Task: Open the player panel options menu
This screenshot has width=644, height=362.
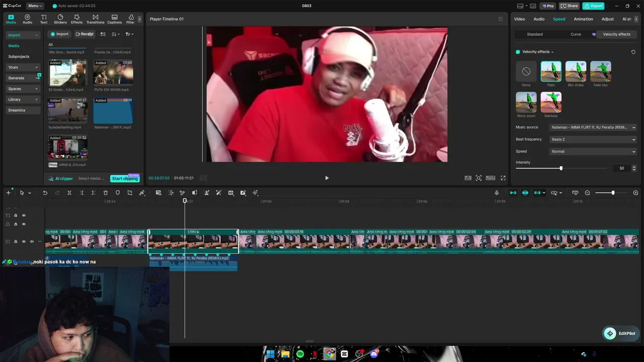Action: 500,19
